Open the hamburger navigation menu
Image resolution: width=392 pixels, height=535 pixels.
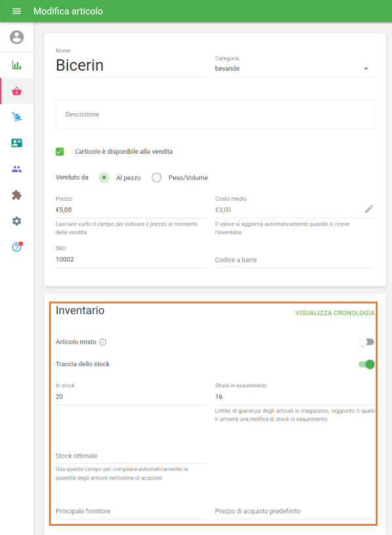coord(16,11)
